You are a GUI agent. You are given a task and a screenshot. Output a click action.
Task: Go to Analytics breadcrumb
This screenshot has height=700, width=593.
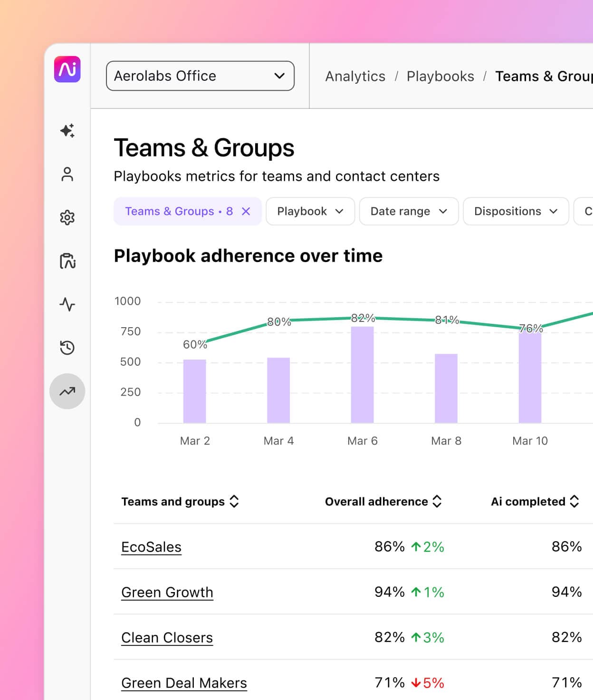(355, 76)
